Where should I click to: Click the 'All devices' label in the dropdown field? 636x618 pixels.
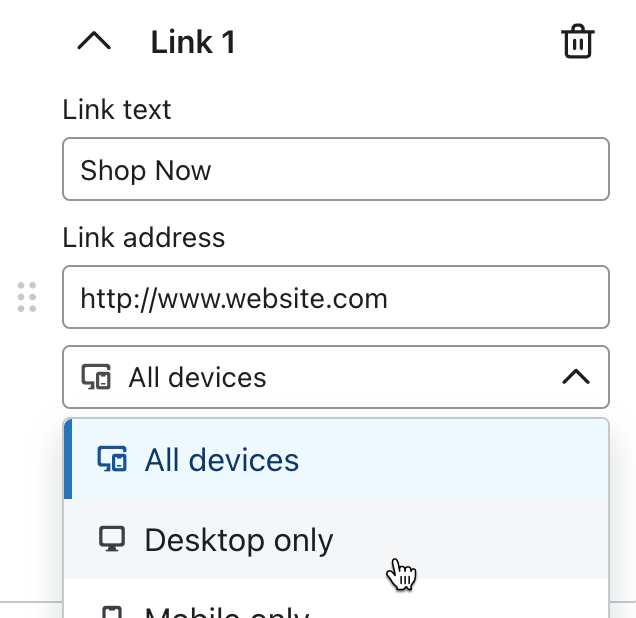tap(197, 378)
